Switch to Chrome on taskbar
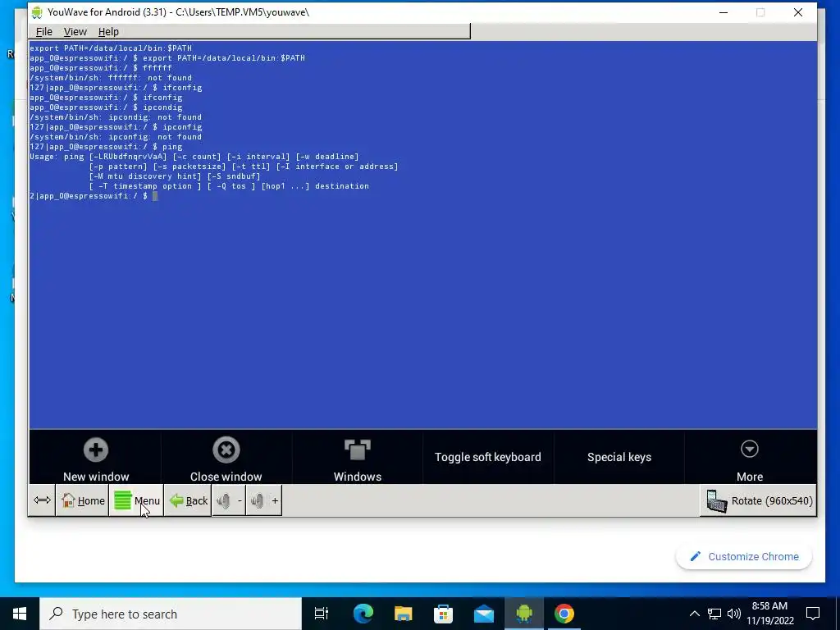Image resolution: width=840 pixels, height=630 pixels. (x=564, y=614)
